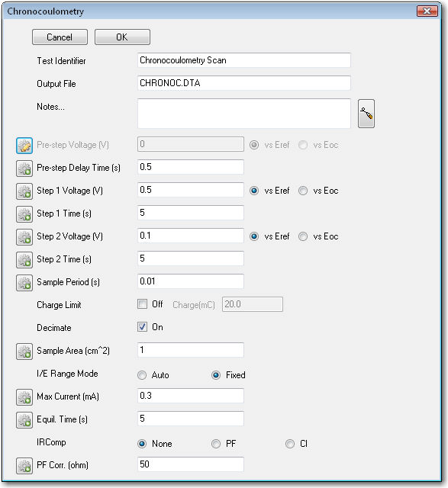The width and height of the screenshot is (448, 488).
Task: Enable the Charge Limit checkbox
Action: (x=143, y=304)
